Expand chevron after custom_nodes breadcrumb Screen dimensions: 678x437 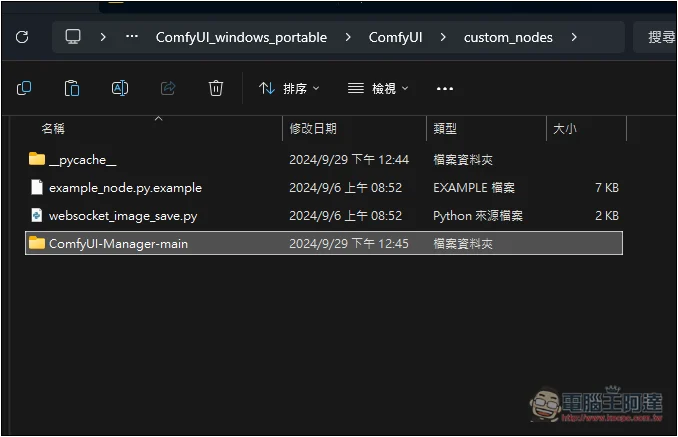[x=574, y=37]
